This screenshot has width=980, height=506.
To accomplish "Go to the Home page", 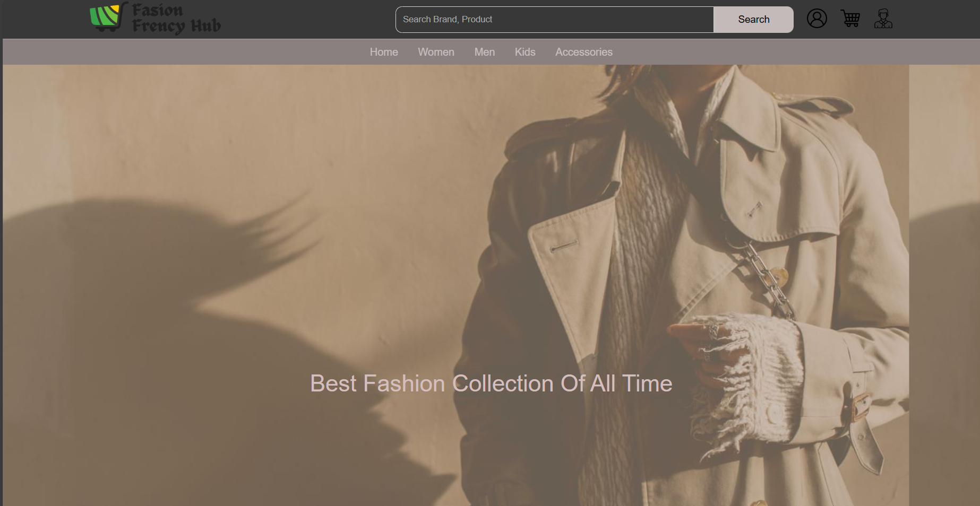I will click(x=383, y=52).
